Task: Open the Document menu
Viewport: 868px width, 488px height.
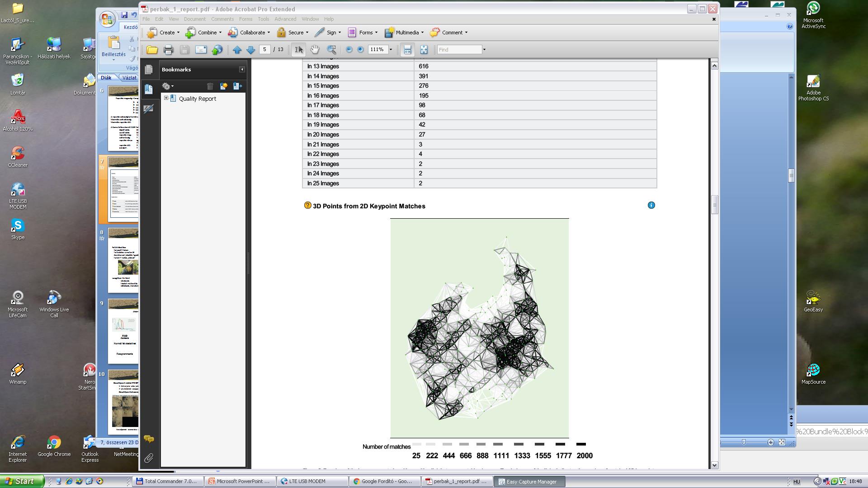Action: click(x=194, y=19)
